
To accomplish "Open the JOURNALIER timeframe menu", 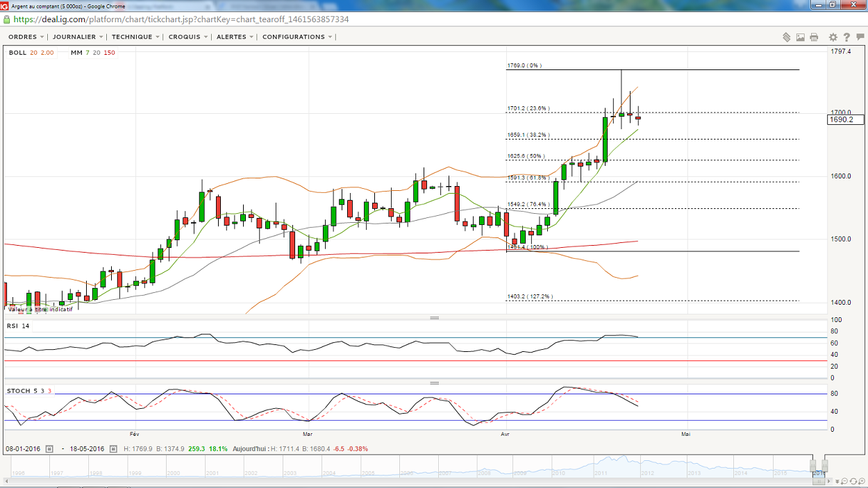I will click(78, 37).
